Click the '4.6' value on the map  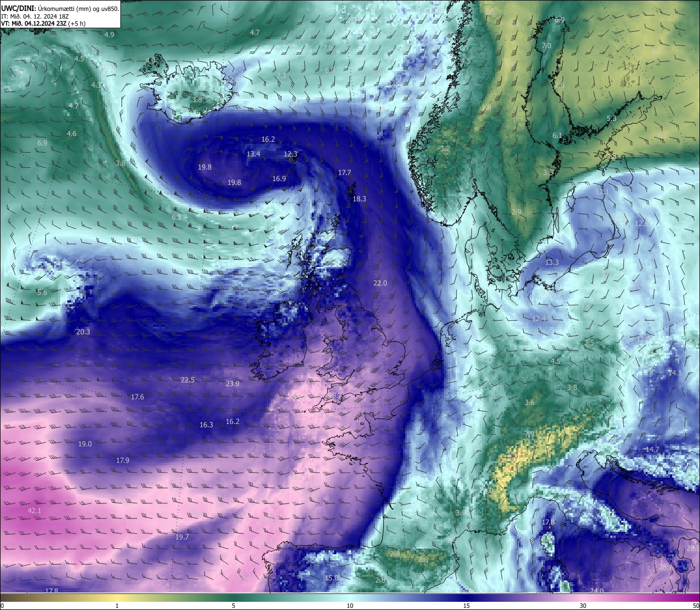tap(71, 133)
